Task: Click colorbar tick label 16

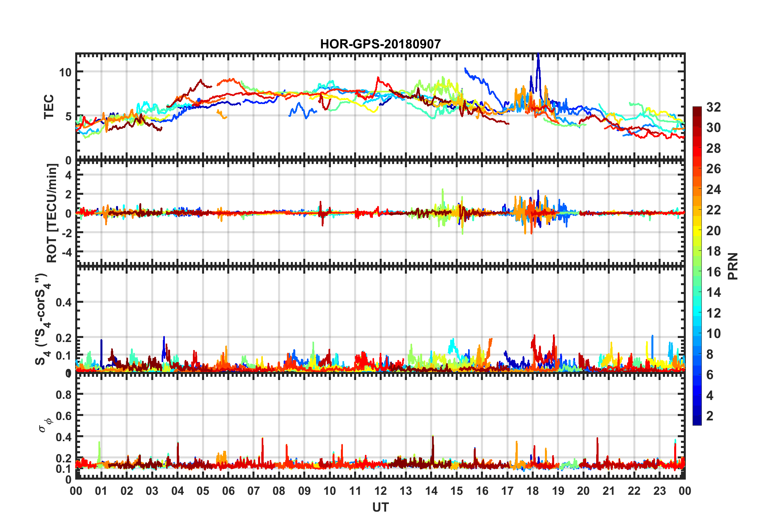Action: coord(713,272)
